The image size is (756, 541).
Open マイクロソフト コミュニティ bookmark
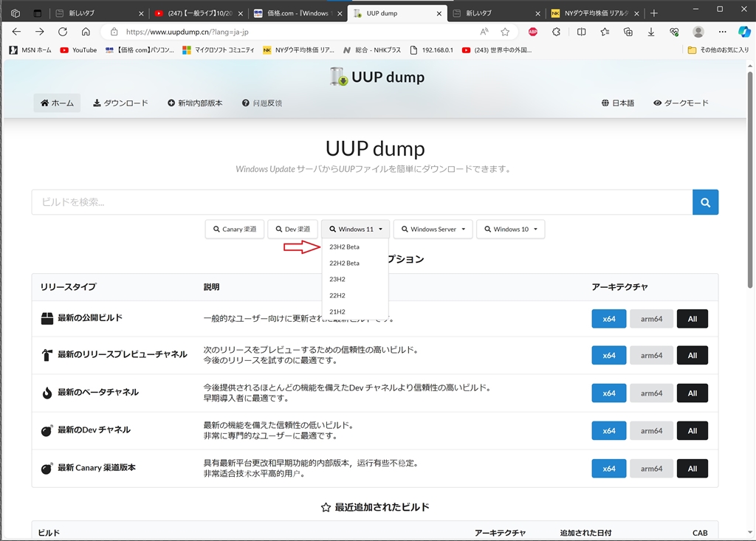point(218,49)
